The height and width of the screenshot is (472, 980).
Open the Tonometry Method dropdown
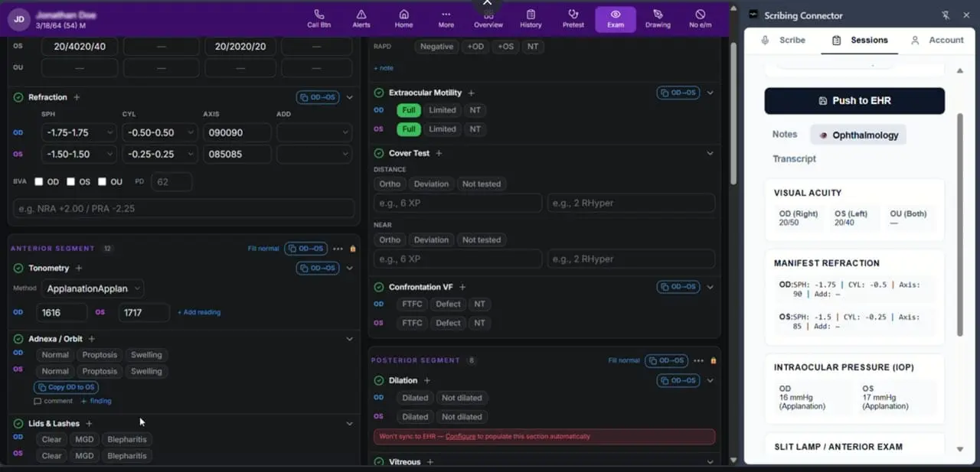pos(93,288)
